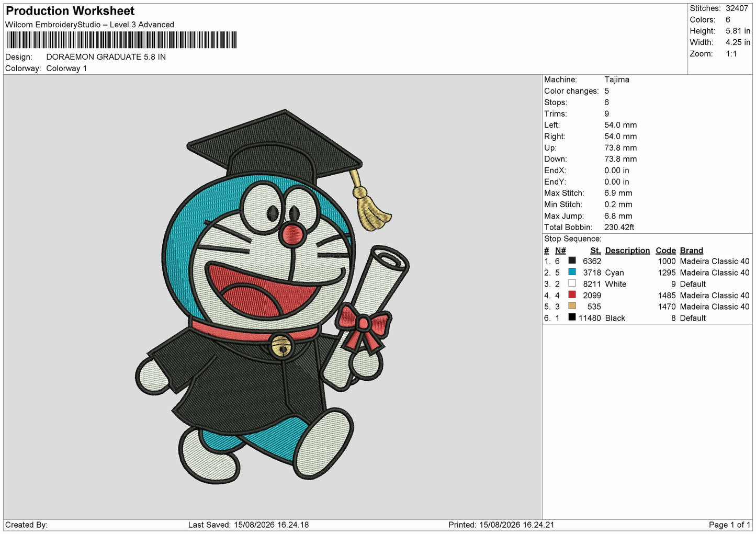
Task: Click 'Default' brand in the White row
Action: 693,284
